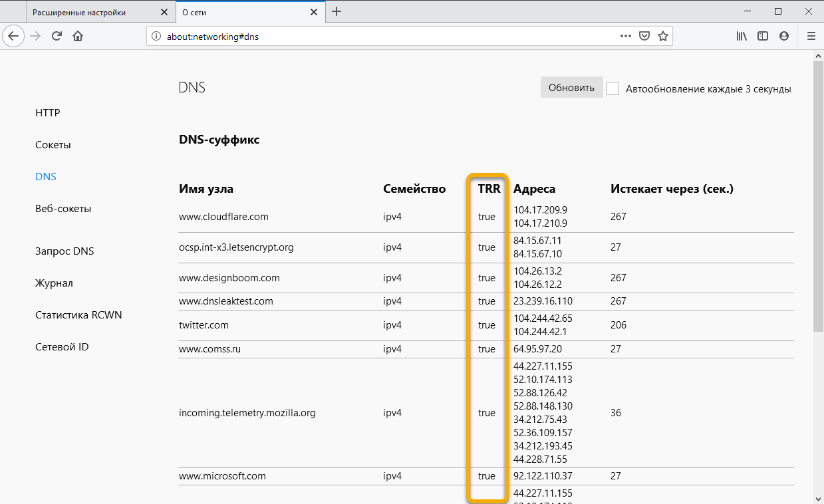Image resolution: width=824 pixels, height=504 pixels.
Task: Open Firefox account icon
Action: pyautogui.click(x=784, y=36)
